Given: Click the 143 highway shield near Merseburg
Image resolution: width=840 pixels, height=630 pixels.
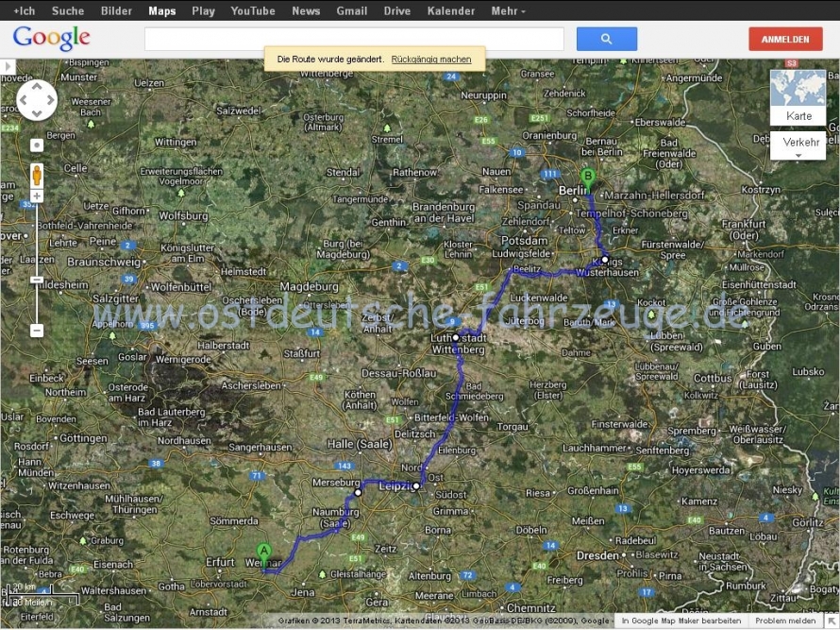Looking at the screenshot, I should 344,466.
